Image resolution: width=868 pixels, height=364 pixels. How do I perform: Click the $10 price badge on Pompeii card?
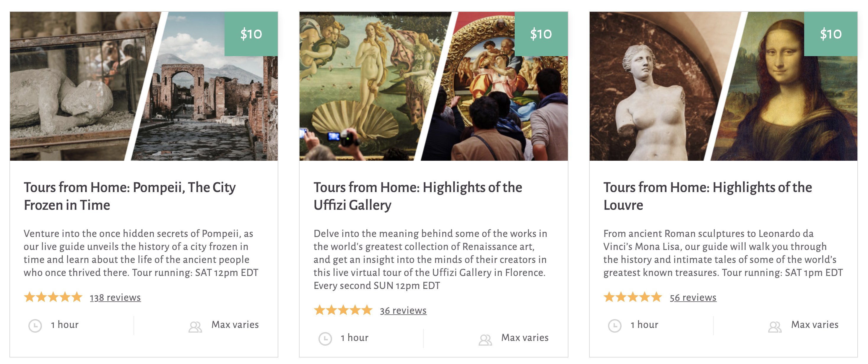click(251, 34)
